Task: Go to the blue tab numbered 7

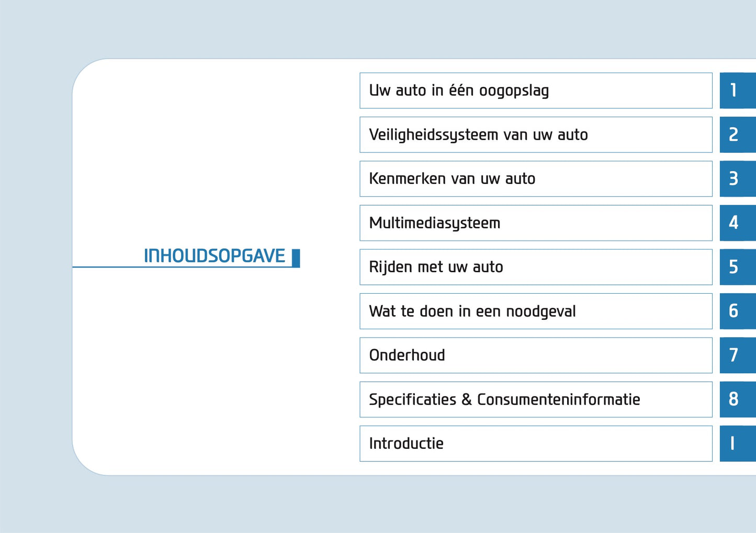Action: [737, 356]
